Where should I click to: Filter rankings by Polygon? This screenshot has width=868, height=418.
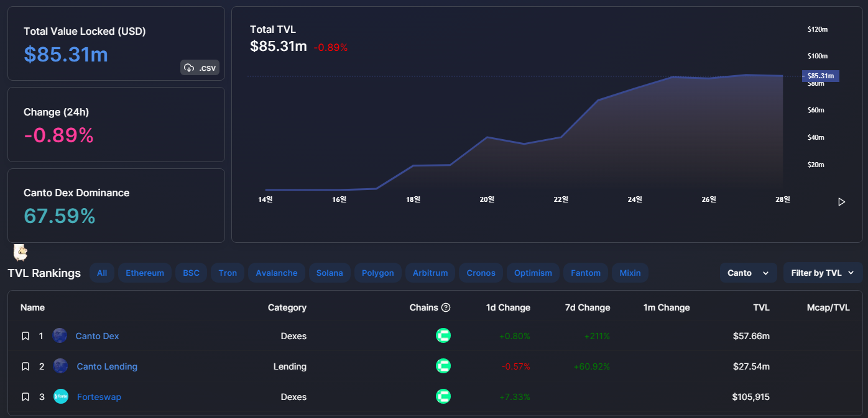pyautogui.click(x=378, y=273)
